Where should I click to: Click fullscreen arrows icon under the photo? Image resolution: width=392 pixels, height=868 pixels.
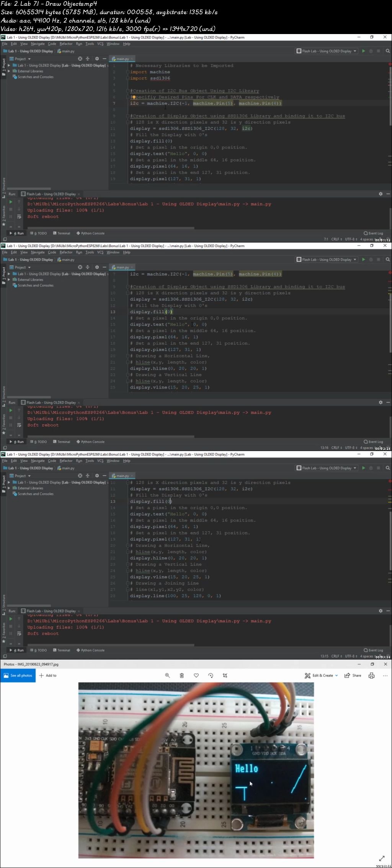coord(382,858)
